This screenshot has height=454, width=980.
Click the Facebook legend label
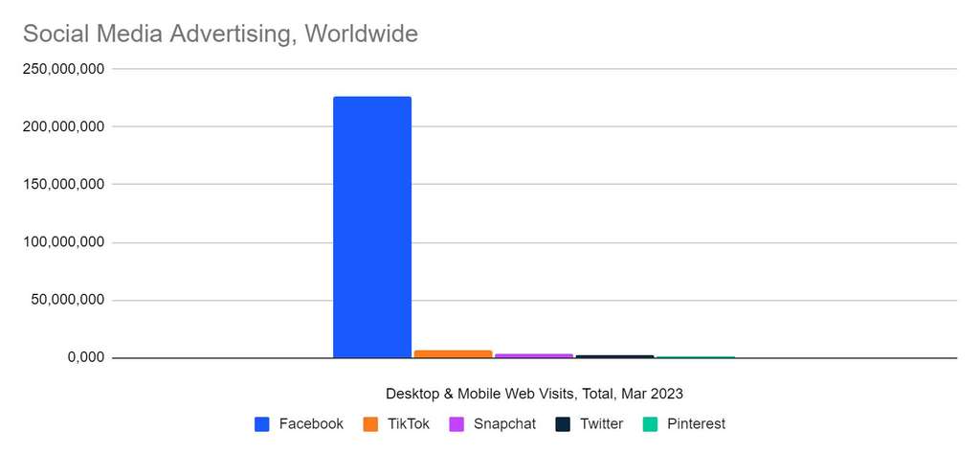pyautogui.click(x=311, y=424)
